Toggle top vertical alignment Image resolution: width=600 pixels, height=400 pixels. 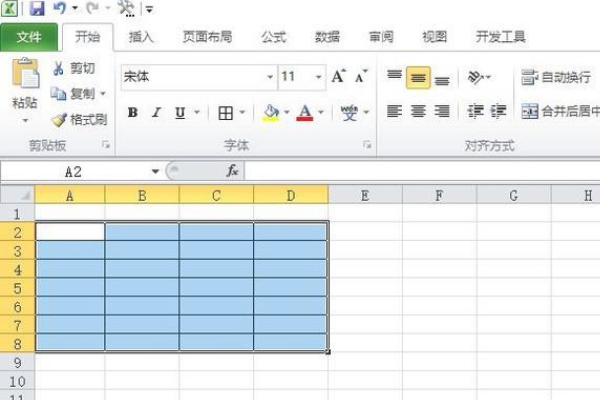click(395, 77)
